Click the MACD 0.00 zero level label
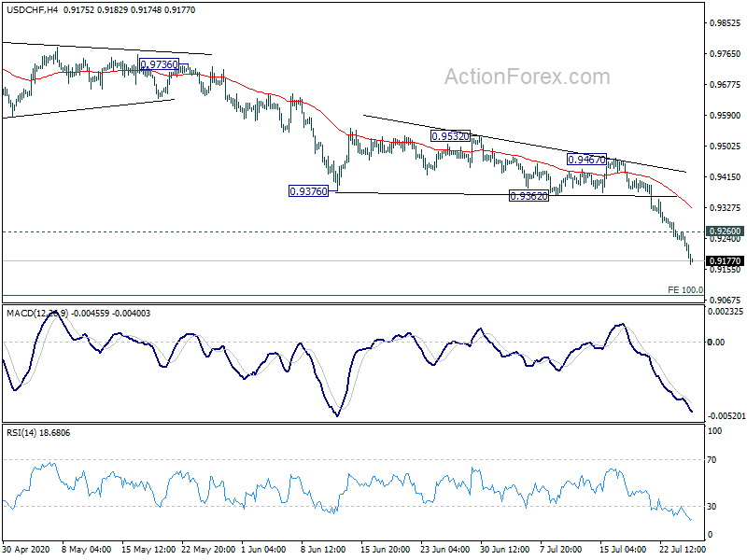 [x=716, y=342]
